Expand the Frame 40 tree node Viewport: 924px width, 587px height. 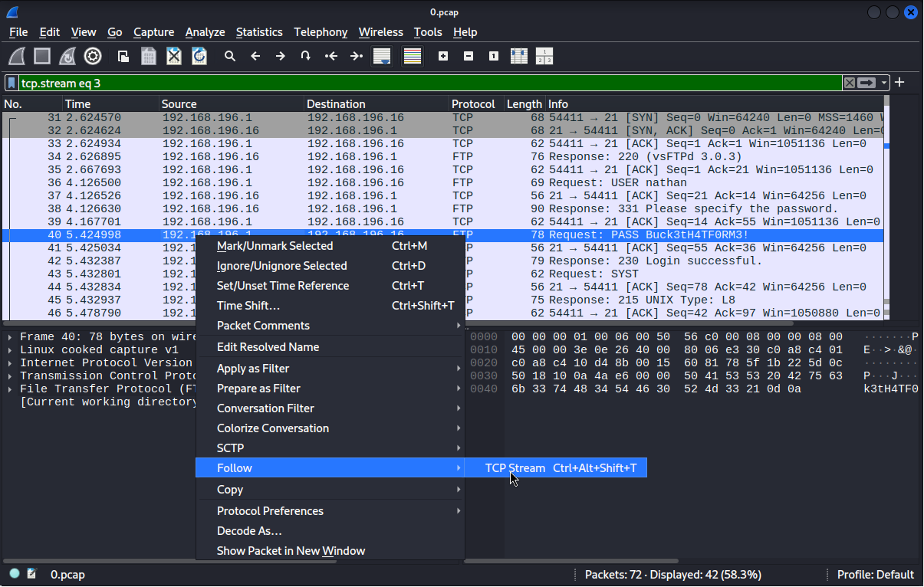click(10, 337)
